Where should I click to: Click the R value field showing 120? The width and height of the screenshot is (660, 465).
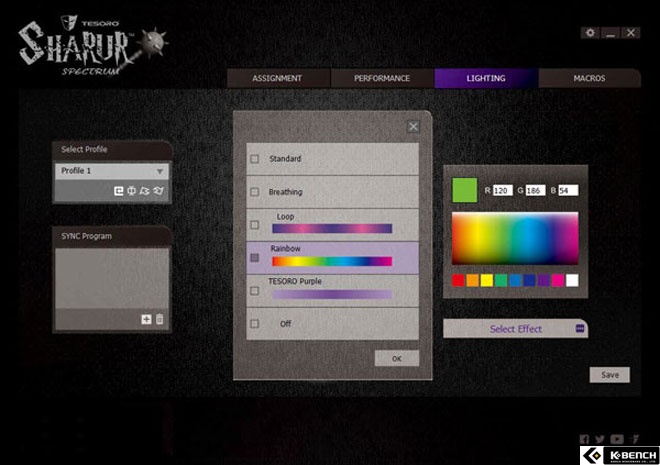(x=503, y=191)
